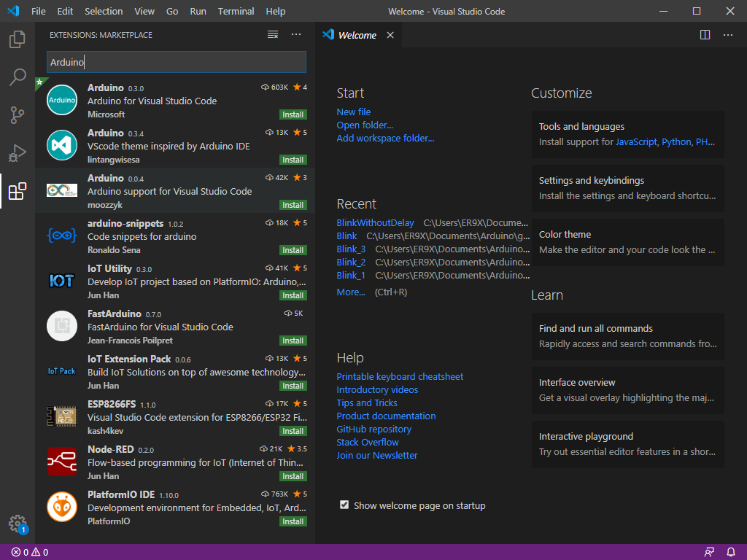Install moozzyk's Arduino extension
The width and height of the screenshot is (747, 560).
[293, 205]
